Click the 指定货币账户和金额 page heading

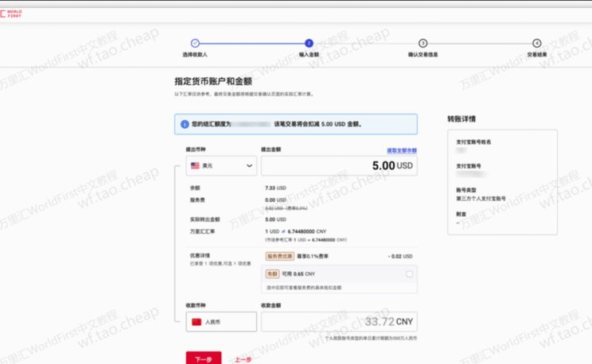coord(213,81)
